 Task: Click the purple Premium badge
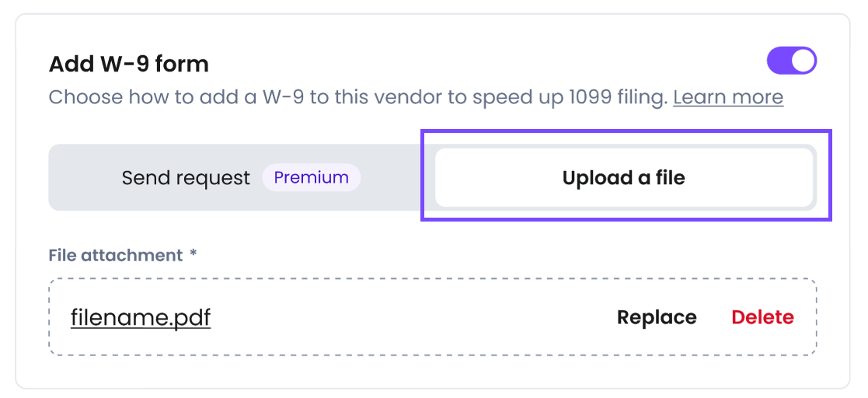point(311,177)
